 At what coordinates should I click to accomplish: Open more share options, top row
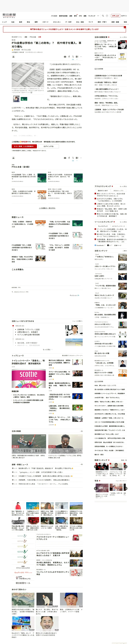tap(81, 57)
